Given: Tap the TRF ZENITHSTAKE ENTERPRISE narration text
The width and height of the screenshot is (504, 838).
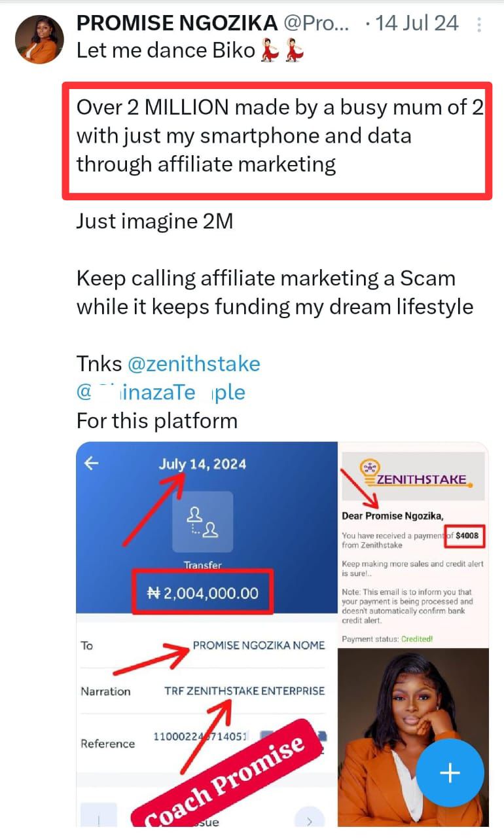Looking at the screenshot, I should (x=244, y=691).
